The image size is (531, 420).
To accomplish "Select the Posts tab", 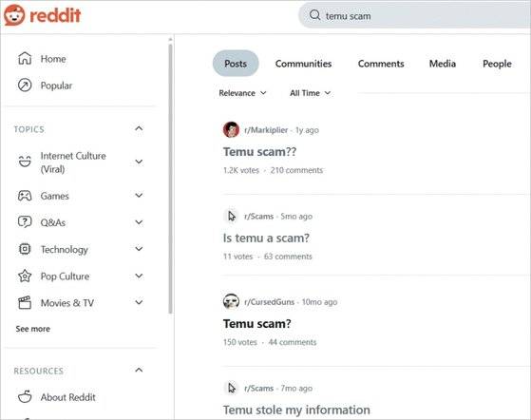I will (x=236, y=64).
